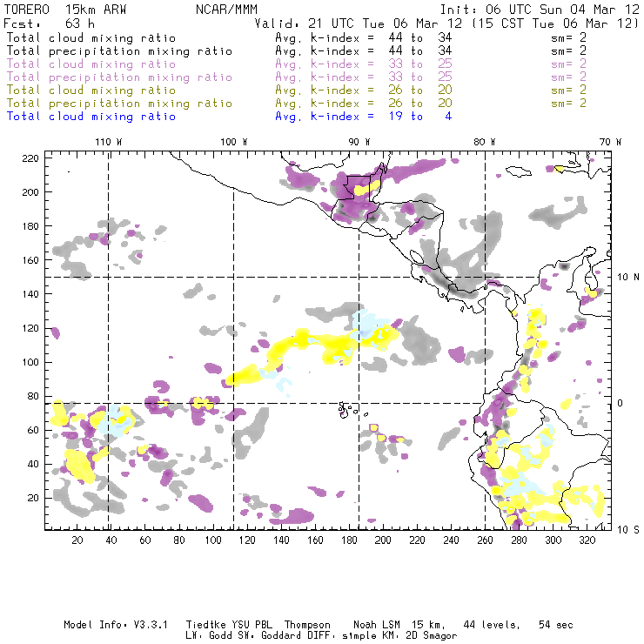Viewport: 644px width, 644px height.
Task: Click the y-axis "180" grid label
Action: click(30, 226)
